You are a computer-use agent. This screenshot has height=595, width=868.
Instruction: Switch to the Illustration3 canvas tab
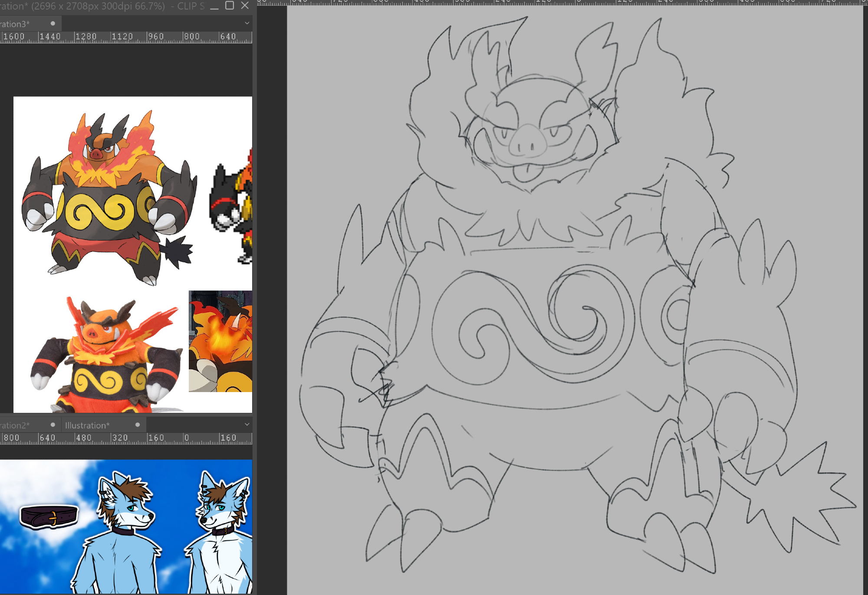coord(17,24)
